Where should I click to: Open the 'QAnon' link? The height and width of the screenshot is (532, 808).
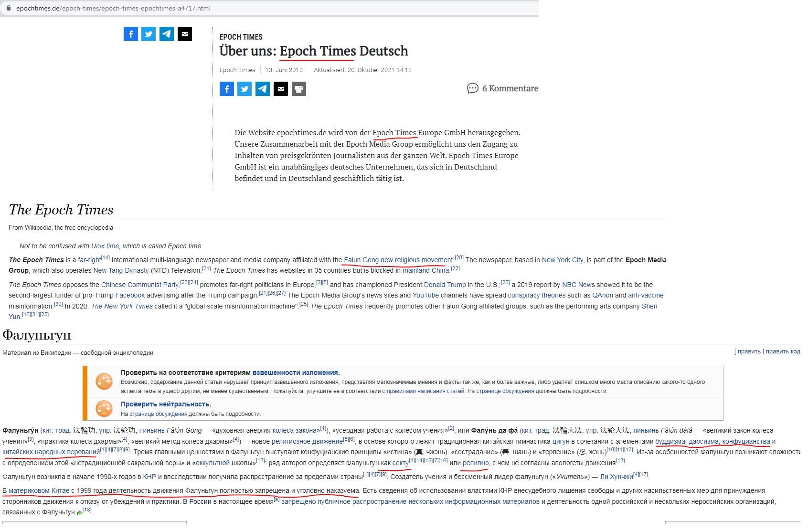tap(603, 295)
